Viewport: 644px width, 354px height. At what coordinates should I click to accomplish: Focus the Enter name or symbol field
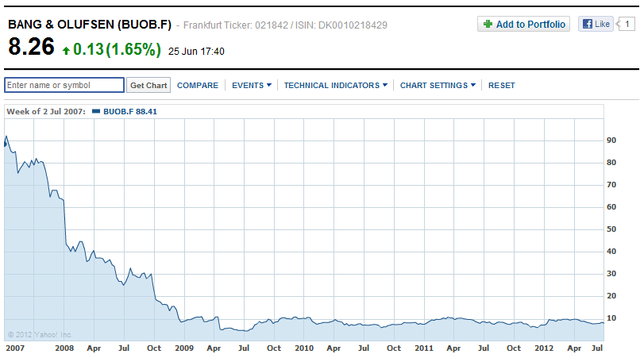(64, 85)
